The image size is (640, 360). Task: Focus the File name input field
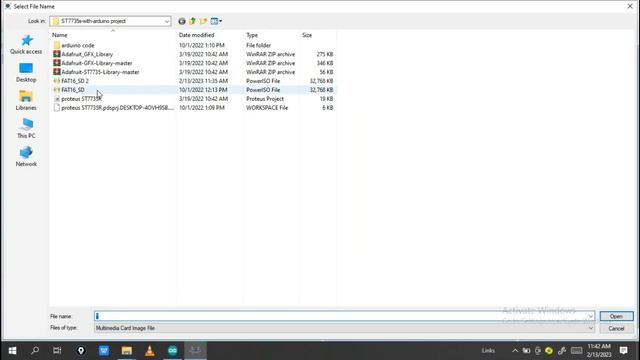pos(340,316)
